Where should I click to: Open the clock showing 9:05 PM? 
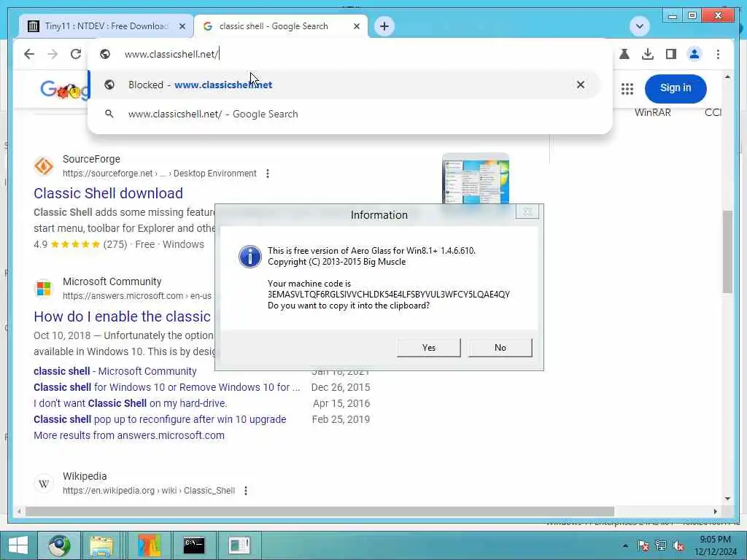click(715, 545)
